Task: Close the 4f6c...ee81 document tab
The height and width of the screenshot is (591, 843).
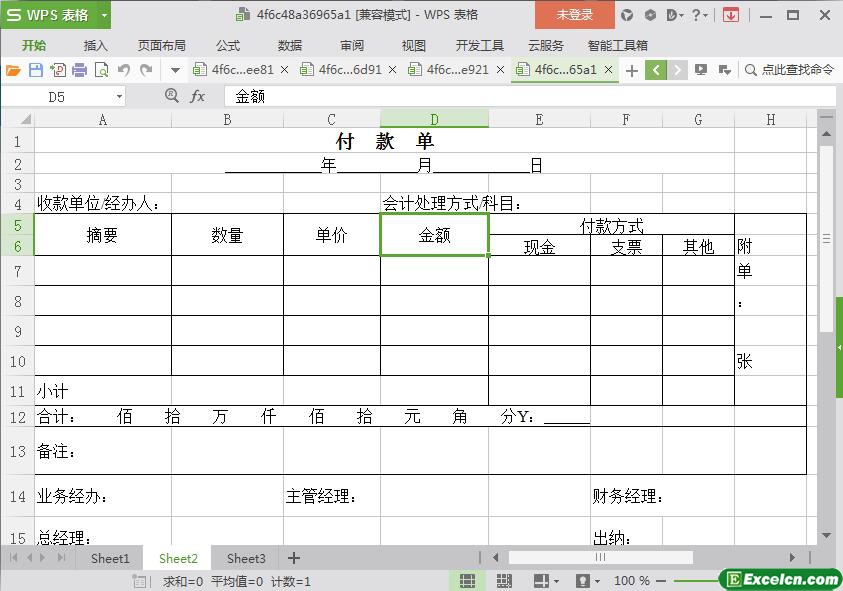Action: pos(284,69)
